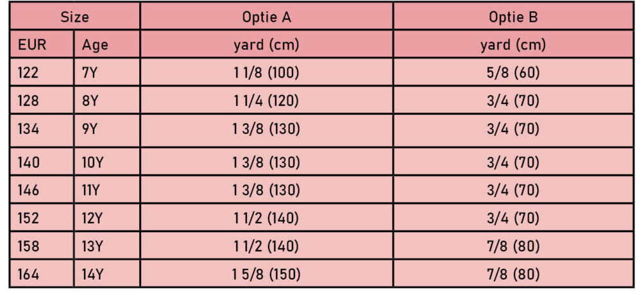Click Optie B value in 14Y row
644x295 pixels.
click(x=513, y=274)
